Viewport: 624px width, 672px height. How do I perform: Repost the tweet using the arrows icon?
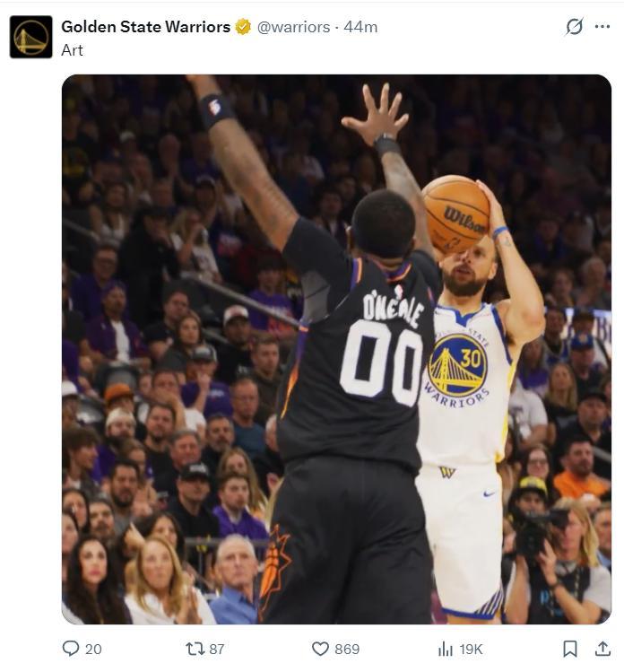click(195, 648)
